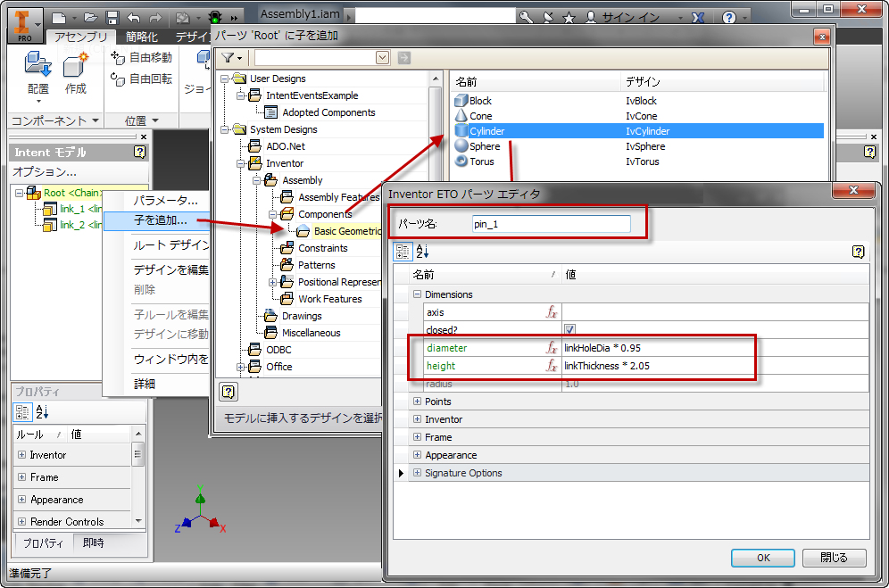Viewport: 889px width, 588px height.
Task: Select link_1 in the Intent model tree
Action: point(72,209)
